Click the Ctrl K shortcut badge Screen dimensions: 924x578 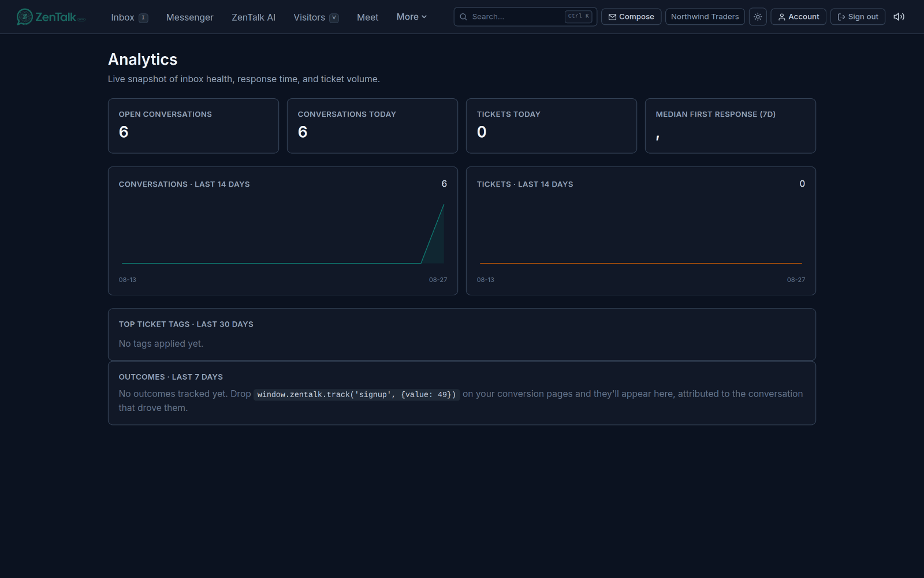[579, 16]
